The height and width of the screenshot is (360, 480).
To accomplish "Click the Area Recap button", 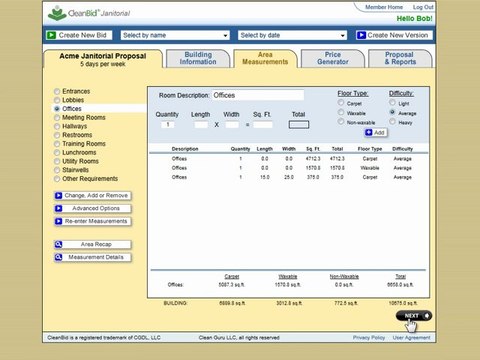I will click(x=93, y=244).
